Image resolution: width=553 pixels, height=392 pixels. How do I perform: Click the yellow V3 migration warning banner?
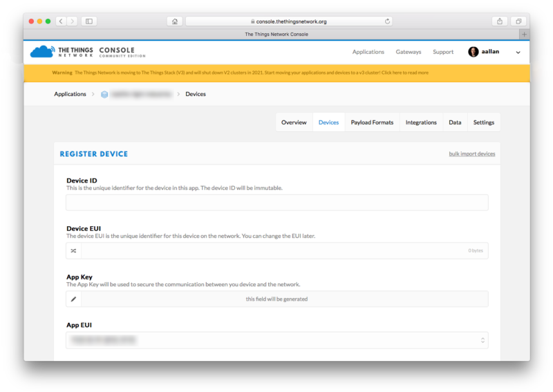click(x=276, y=73)
